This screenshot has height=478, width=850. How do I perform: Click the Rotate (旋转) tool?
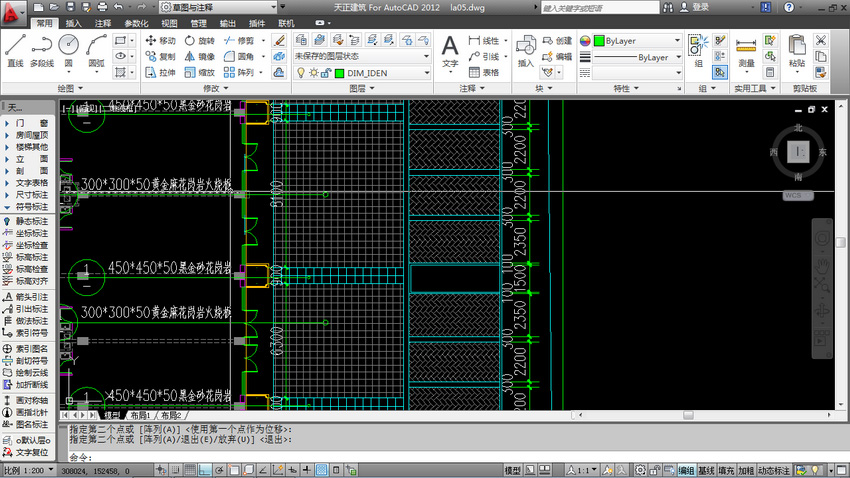pyautogui.click(x=199, y=41)
